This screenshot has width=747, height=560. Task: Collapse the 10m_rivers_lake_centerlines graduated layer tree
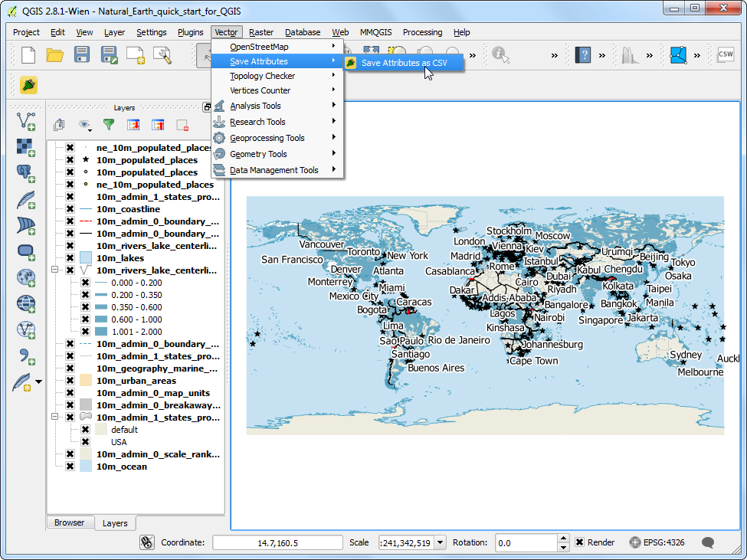tap(55, 270)
